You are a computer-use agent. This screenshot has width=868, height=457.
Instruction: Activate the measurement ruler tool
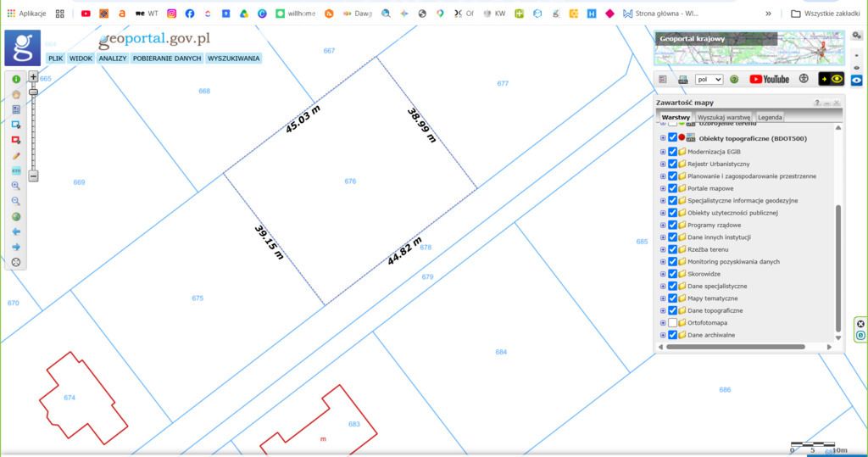click(16, 170)
